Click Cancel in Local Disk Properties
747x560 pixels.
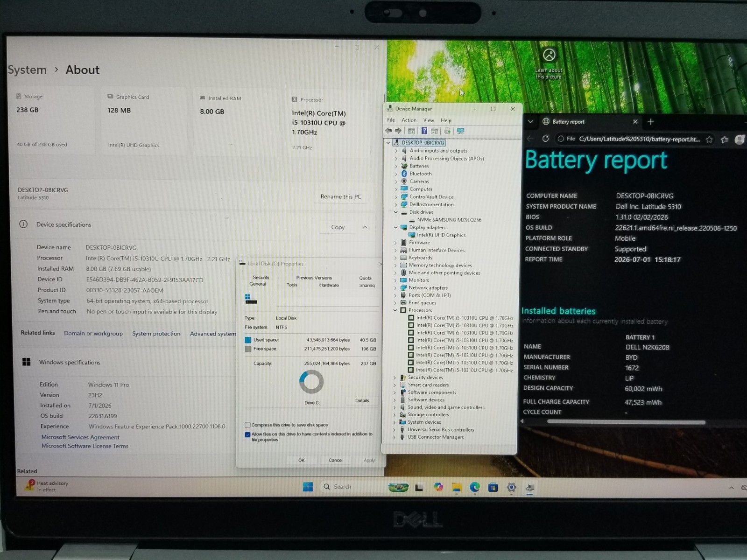[x=335, y=460]
